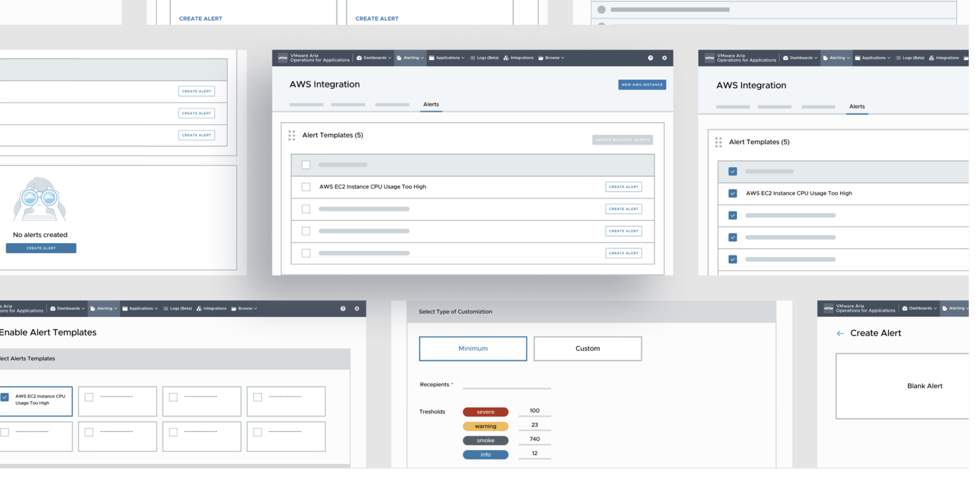Expand the Dashboards dropdown in the center AWS Integration panel
This screenshot has height=482, width=980.
pyautogui.click(x=374, y=58)
